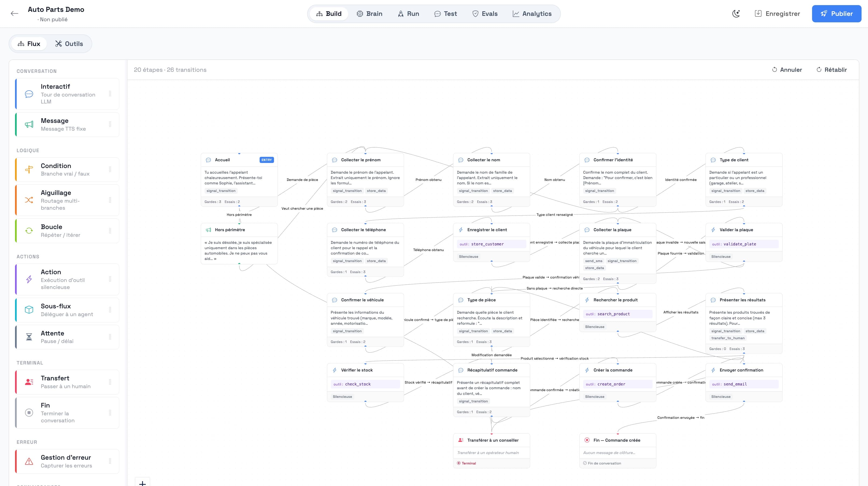Click the Envoyer confirmation lightning icon

point(713,370)
